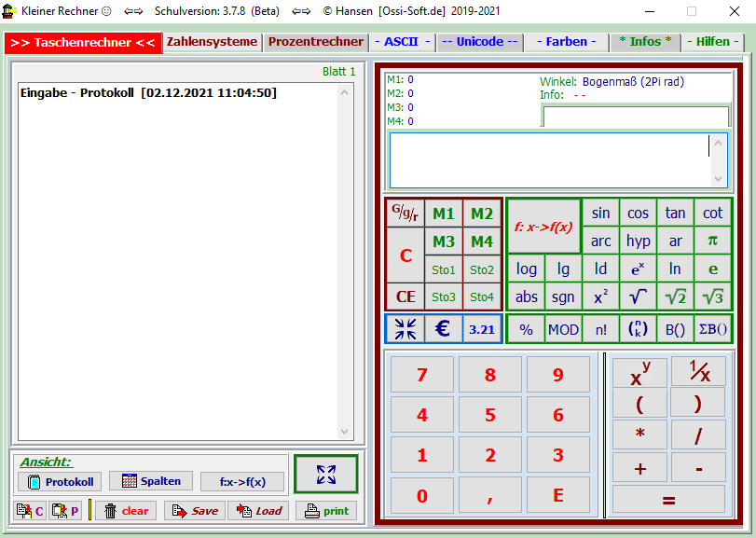Viewport: 756px width, 538px height.
Task: Click the protocol scrollbar down arrow
Action: 346,432
